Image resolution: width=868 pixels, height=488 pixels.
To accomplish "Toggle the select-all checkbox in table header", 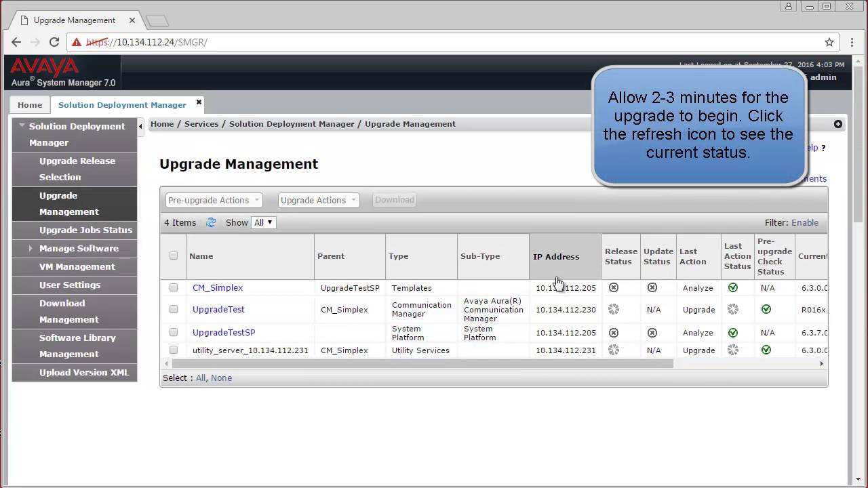I will click(174, 256).
